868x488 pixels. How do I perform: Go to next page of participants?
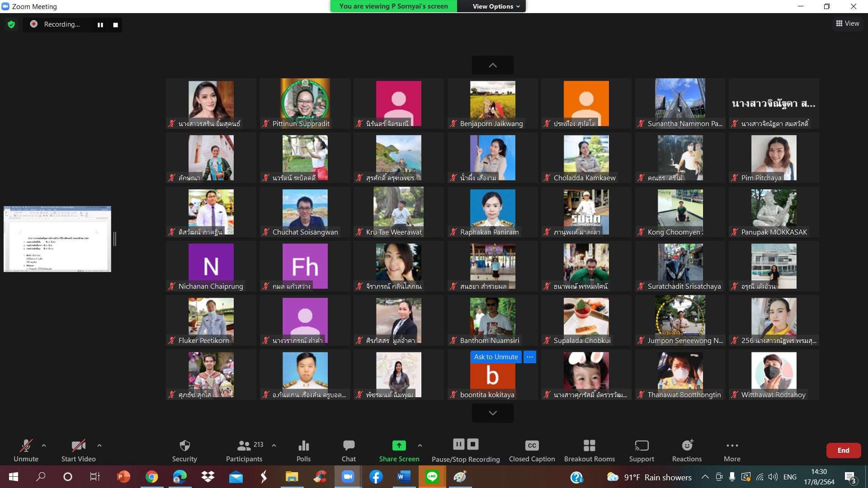point(492,413)
